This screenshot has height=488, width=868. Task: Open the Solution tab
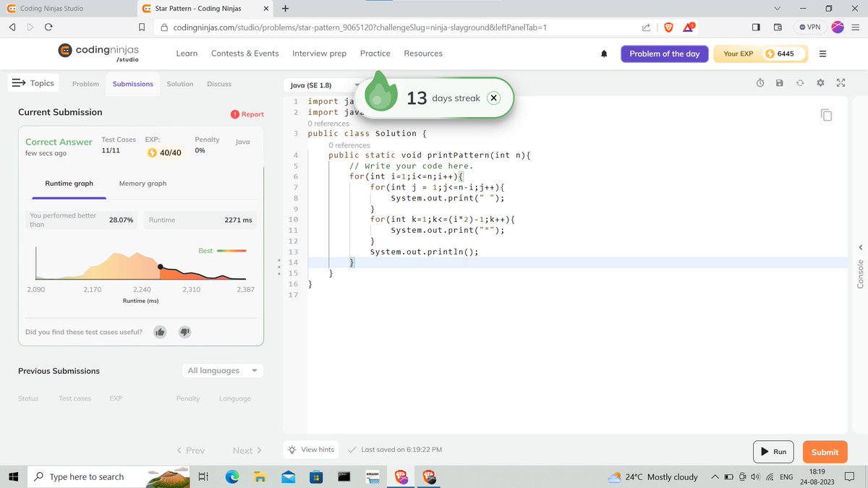click(x=180, y=84)
